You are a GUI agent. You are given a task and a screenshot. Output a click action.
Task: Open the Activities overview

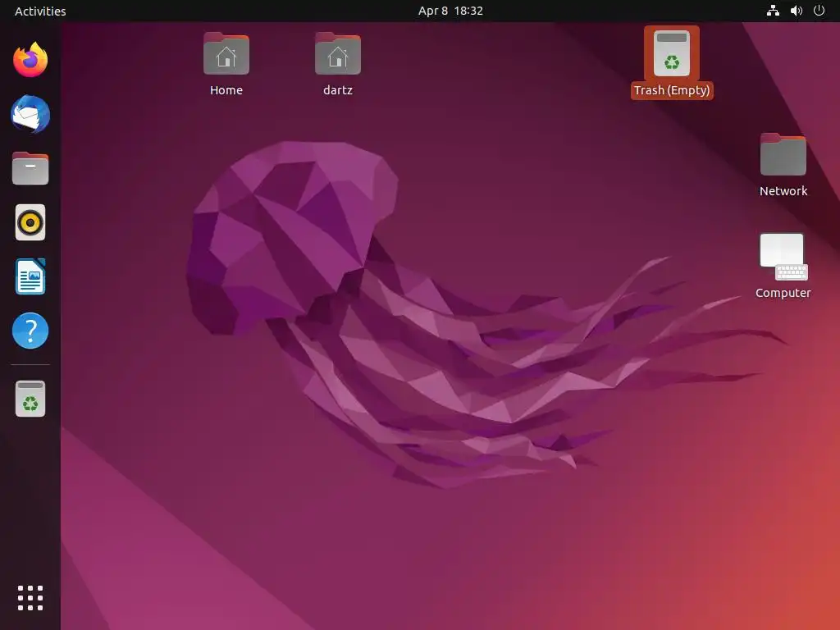[x=40, y=11]
